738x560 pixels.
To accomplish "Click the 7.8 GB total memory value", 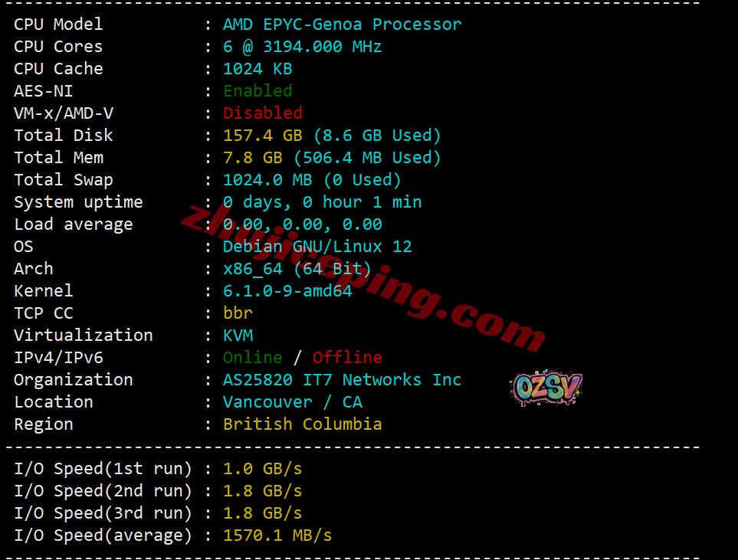I will click(x=253, y=158).
